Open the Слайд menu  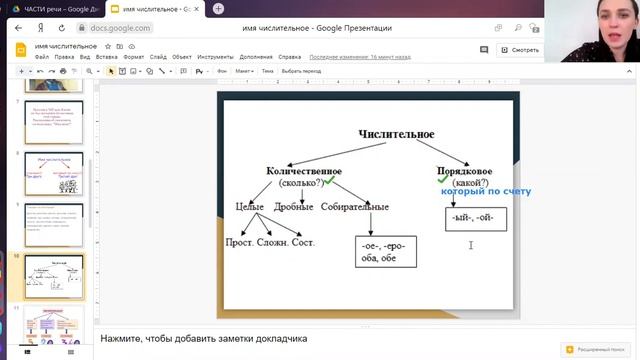(x=158, y=57)
